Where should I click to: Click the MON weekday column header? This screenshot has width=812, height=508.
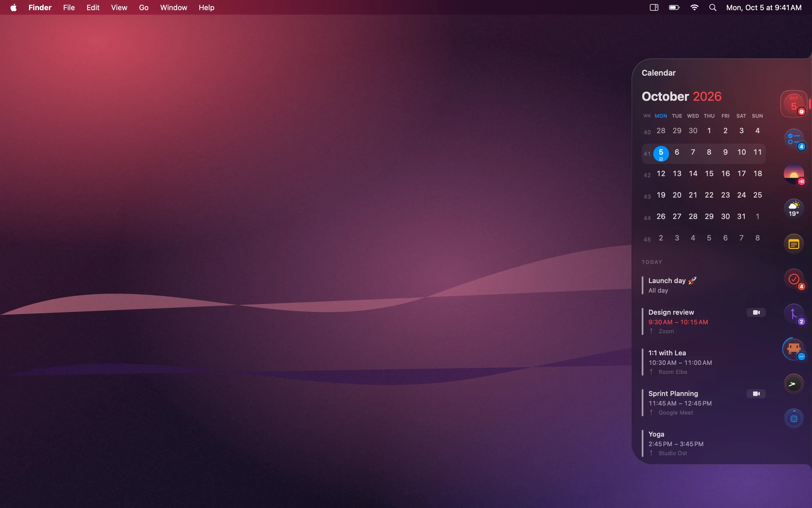pos(661,116)
